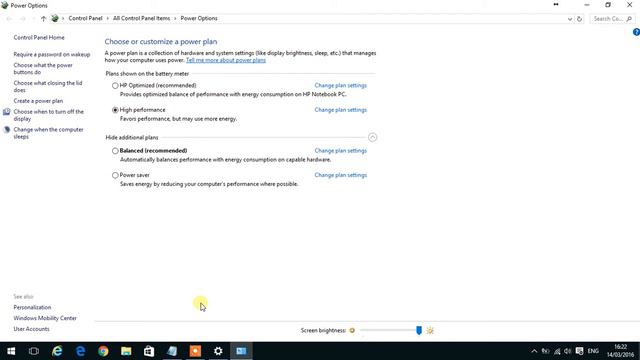The height and width of the screenshot is (360, 640).
Task: Click the forward navigation arrow
Action: point(23,19)
